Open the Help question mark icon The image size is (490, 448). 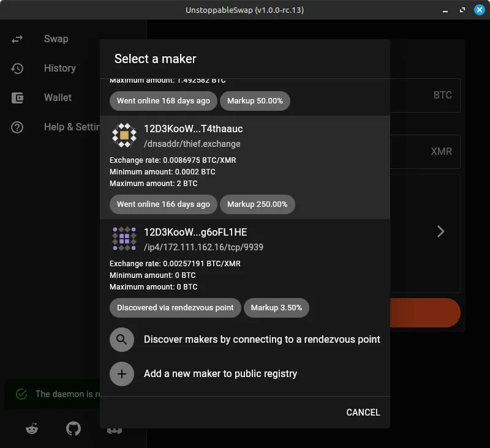17,127
